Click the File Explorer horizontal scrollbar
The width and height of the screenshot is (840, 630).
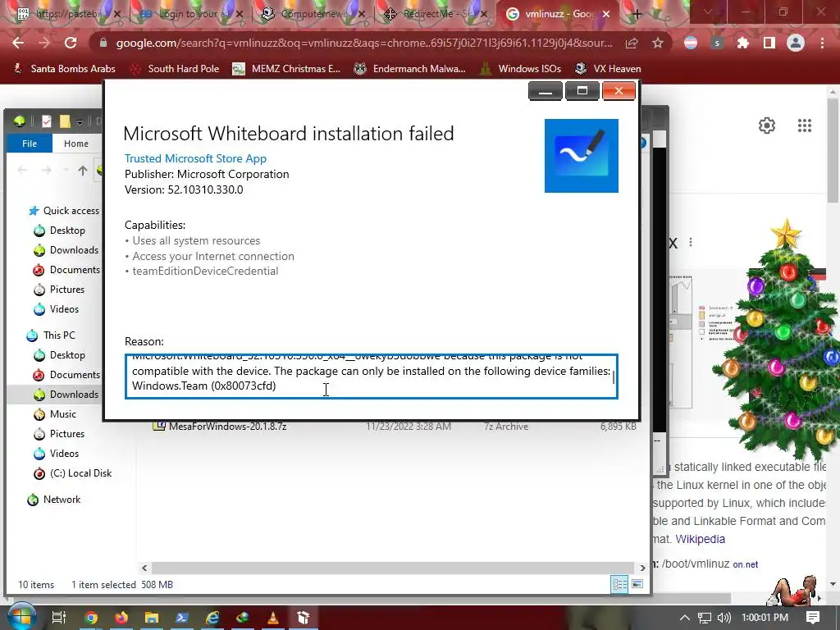coord(393,568)
